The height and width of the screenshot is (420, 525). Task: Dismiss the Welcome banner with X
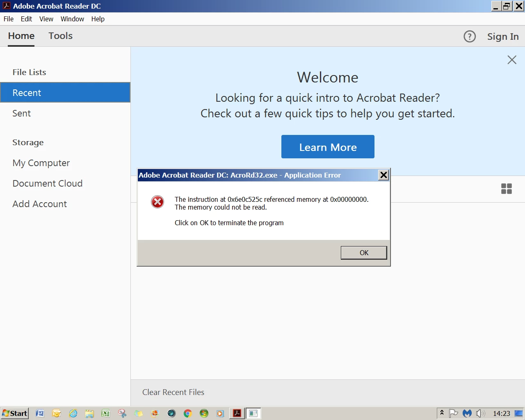(512, 60)
